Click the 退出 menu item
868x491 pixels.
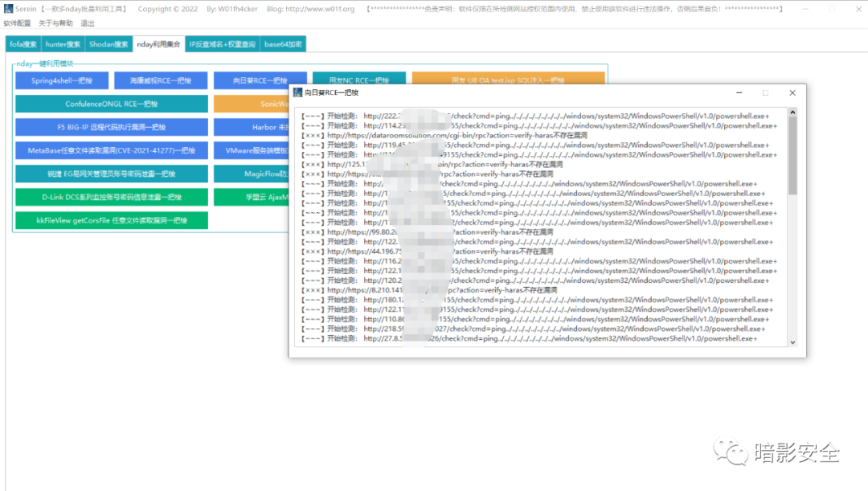tap(88, 23)
